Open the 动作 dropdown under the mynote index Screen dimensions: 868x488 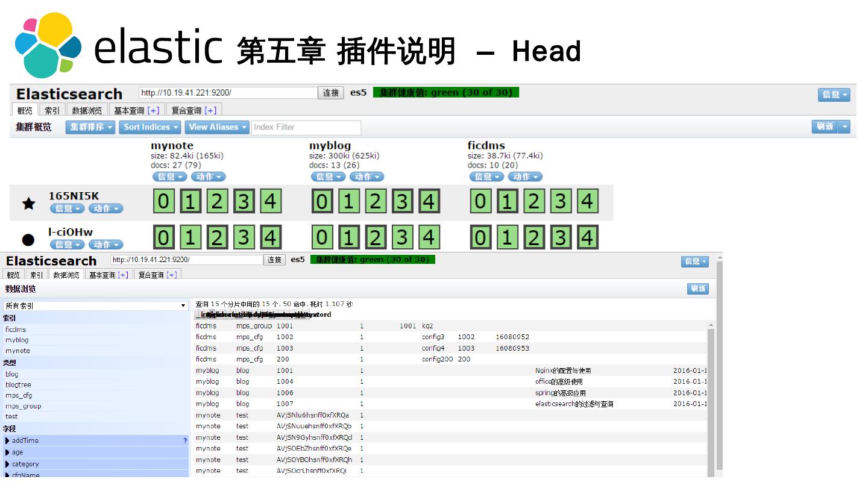[209, 177]
